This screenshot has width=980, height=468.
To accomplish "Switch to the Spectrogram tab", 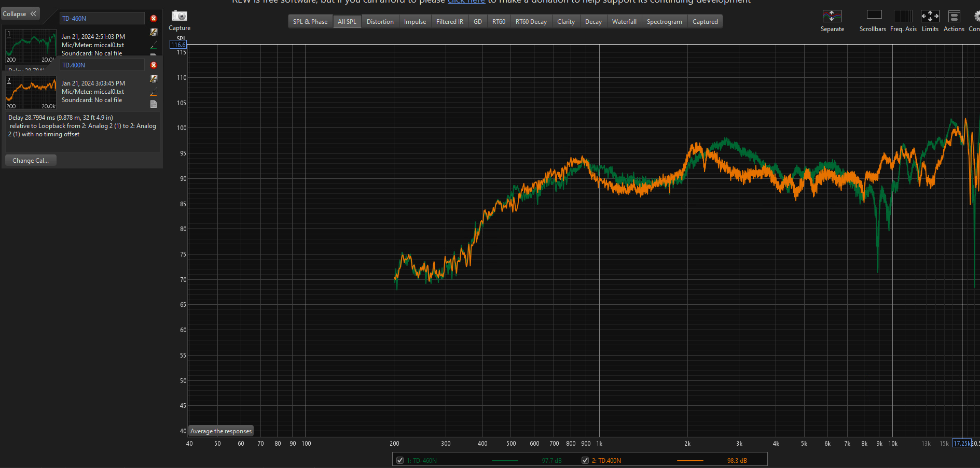I will pos(665,22).
